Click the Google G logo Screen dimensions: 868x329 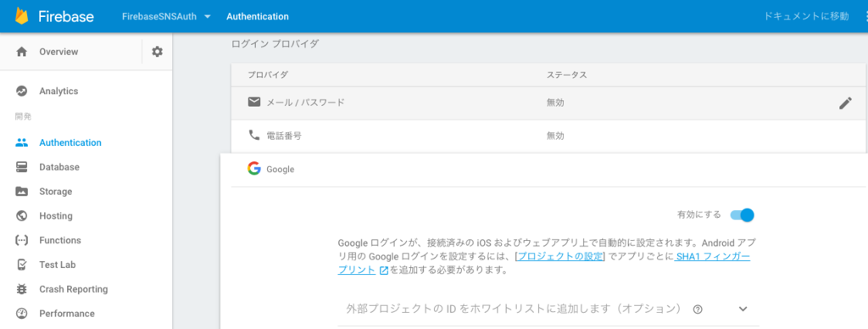pos(254,169)
